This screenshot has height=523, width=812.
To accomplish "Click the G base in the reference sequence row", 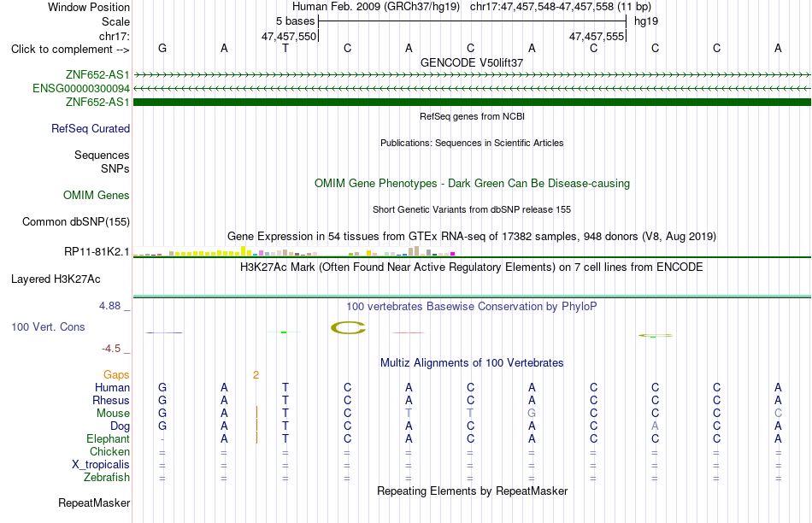I will 162,48.
